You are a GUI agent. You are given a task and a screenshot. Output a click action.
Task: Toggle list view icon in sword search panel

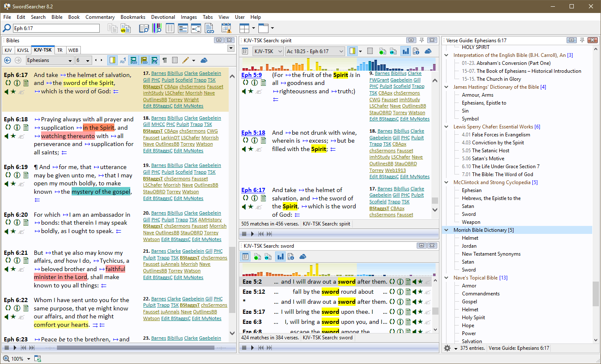(246, 256)
